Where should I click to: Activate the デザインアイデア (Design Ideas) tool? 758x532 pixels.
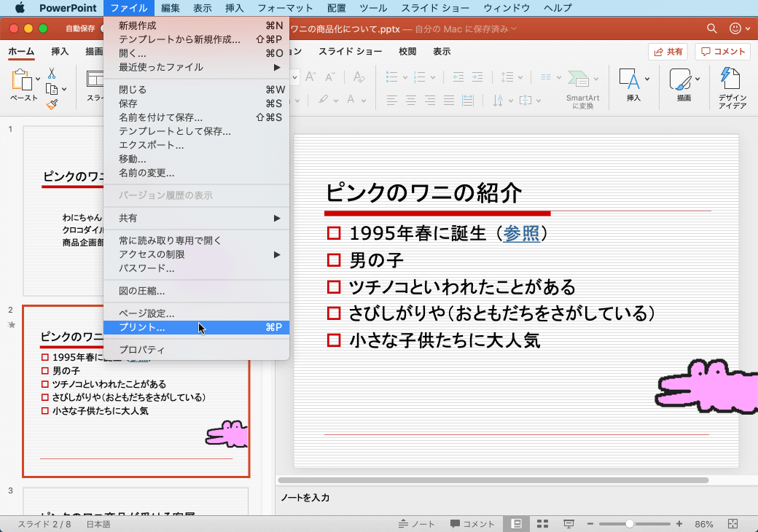pos(732,85)
